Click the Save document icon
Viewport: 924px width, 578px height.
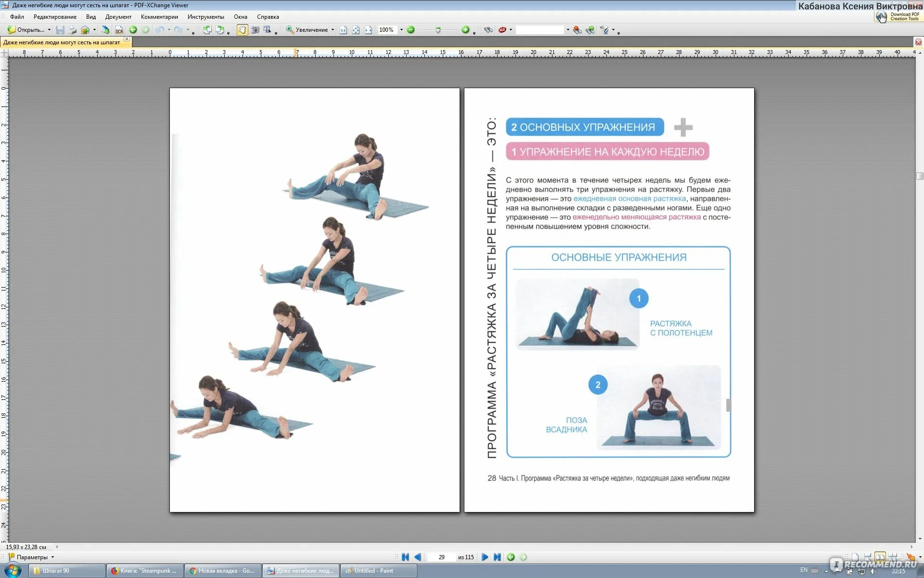[60, 30]
